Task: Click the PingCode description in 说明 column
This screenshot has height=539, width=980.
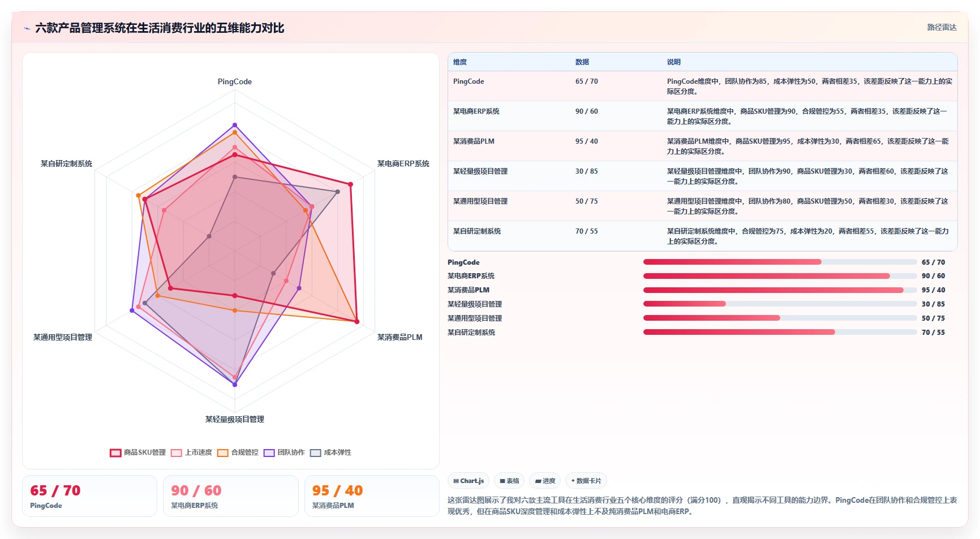Action: tap(810, 87)
